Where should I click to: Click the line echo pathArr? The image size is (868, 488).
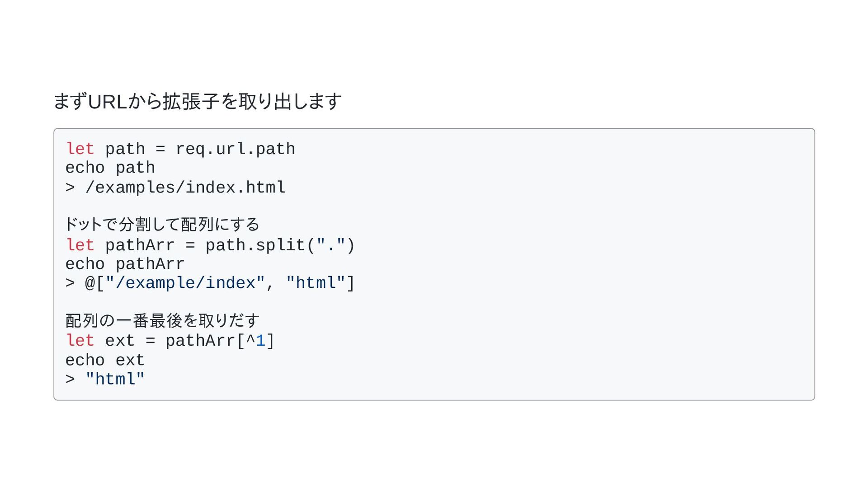coord(125,264)
